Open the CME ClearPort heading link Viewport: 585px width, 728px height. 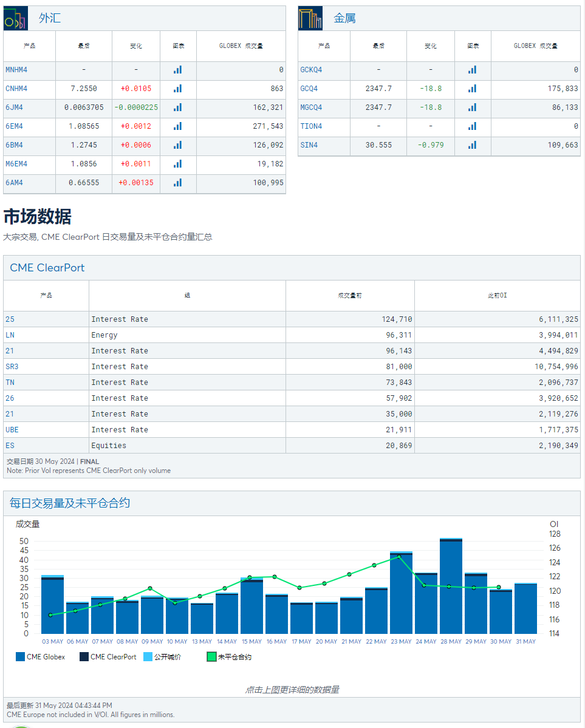click(47, 268)
